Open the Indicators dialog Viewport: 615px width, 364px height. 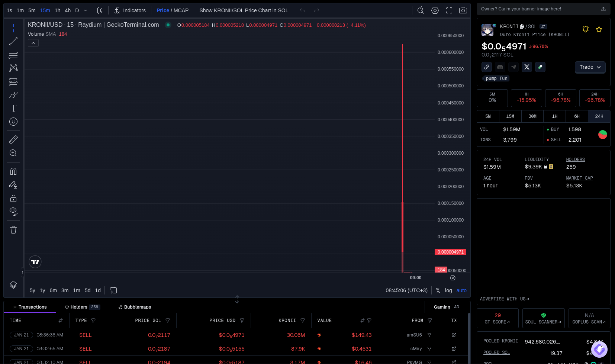130,10
